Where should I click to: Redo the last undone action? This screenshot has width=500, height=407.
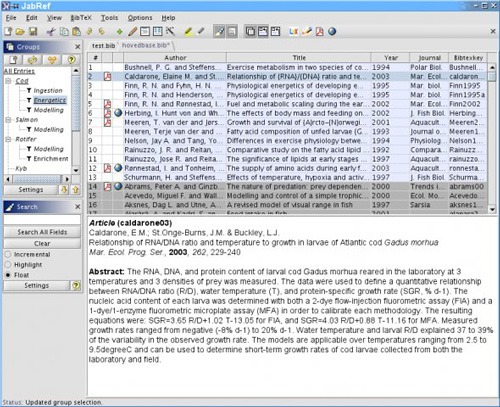(102, 32)
